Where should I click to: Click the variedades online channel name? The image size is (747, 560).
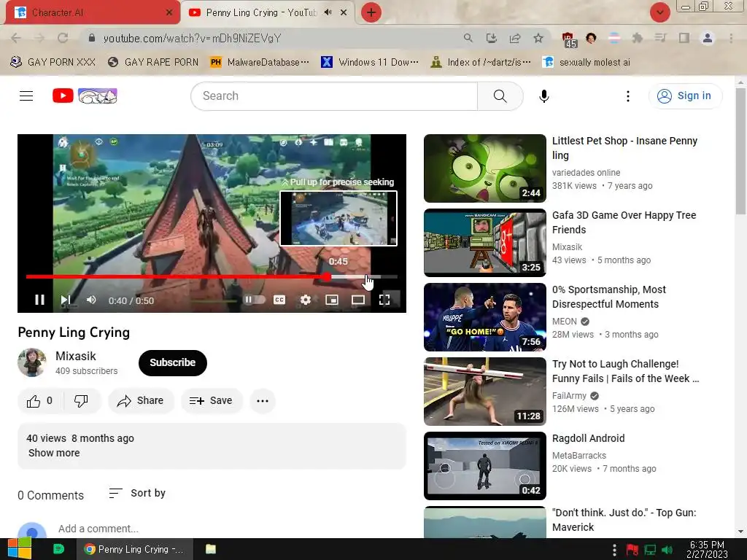click(x=586, y=172)
